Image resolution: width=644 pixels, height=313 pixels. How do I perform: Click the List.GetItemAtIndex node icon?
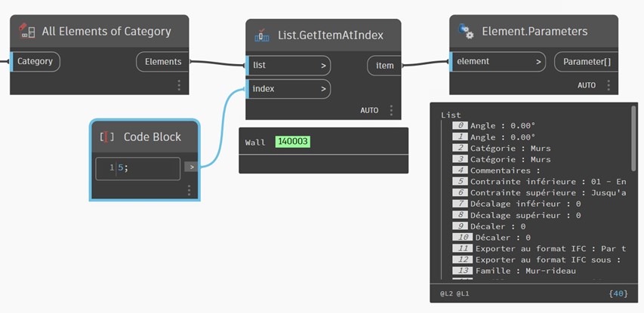[263, 35]
